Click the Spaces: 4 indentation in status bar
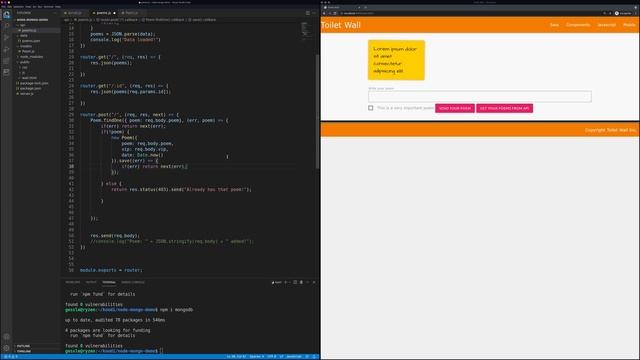 coord(256,357)
